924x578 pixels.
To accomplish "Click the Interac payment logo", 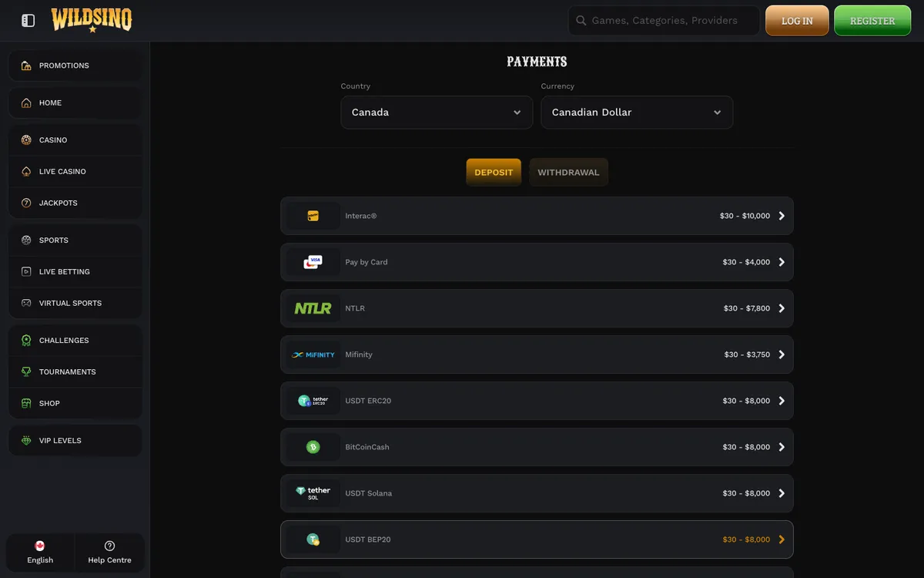I will tap(313, 216).
